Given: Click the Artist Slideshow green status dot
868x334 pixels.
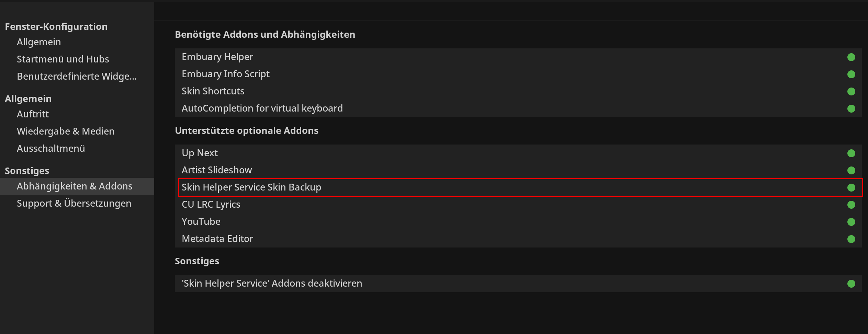Looking at the screenshot, I should click(x=851, y=170).
